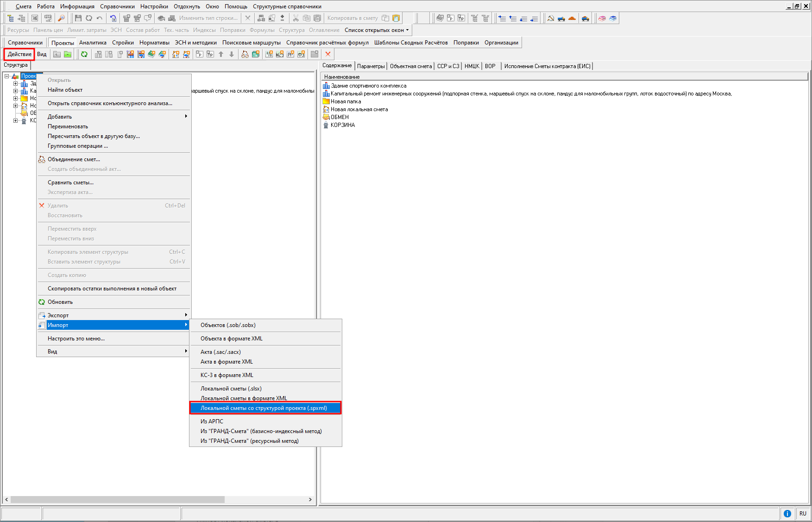This screenshot has width=812, height=522.
Task: Click the green folder icon near Вид
Action: pyautogui.click(x=68, y=54)
